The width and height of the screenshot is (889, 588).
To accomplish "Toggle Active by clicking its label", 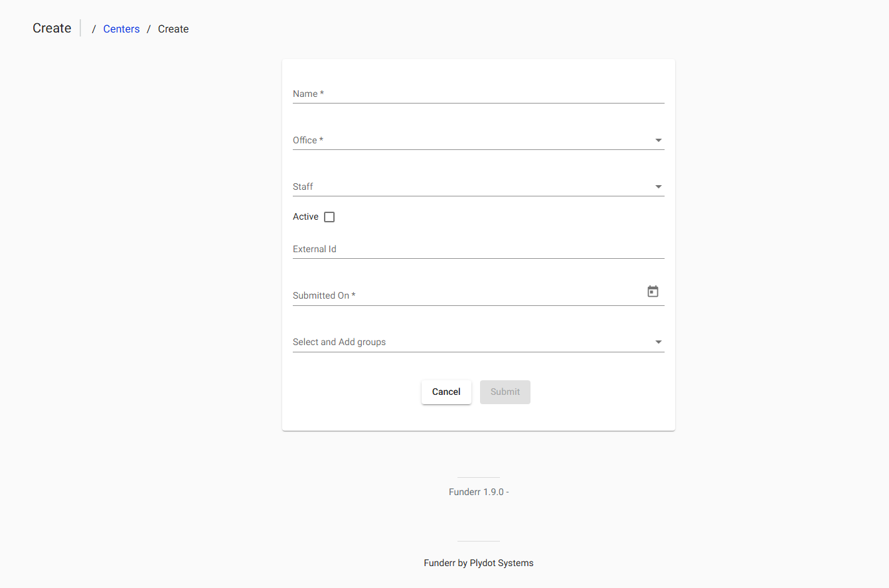I will [x=305, y=216].
